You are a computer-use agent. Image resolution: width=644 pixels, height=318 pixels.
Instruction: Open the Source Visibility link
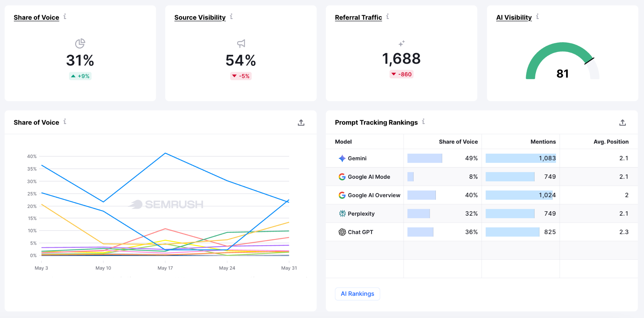click(200, 18)
